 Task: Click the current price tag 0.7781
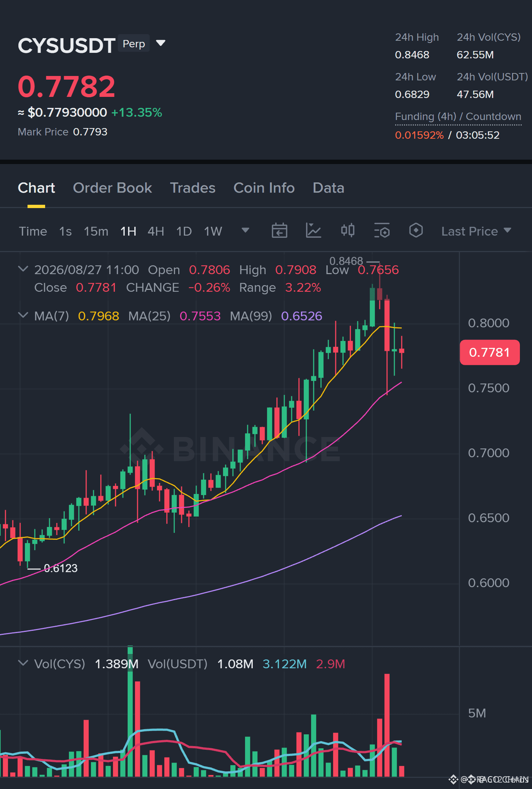[489, 352]
